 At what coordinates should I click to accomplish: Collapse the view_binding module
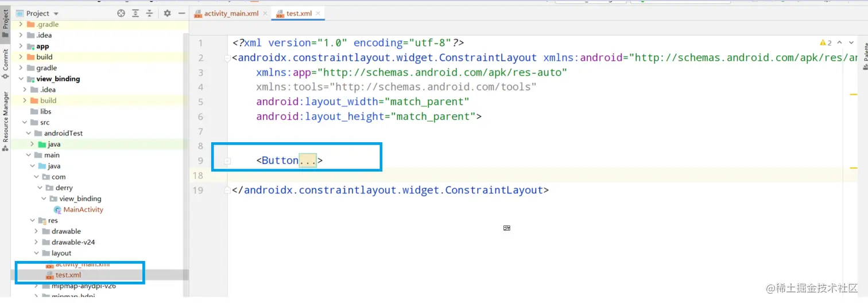[x=21, y=79]
